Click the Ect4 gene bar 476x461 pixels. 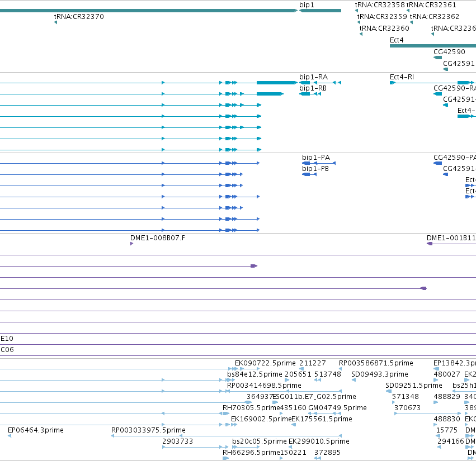(x=433, y=46)
